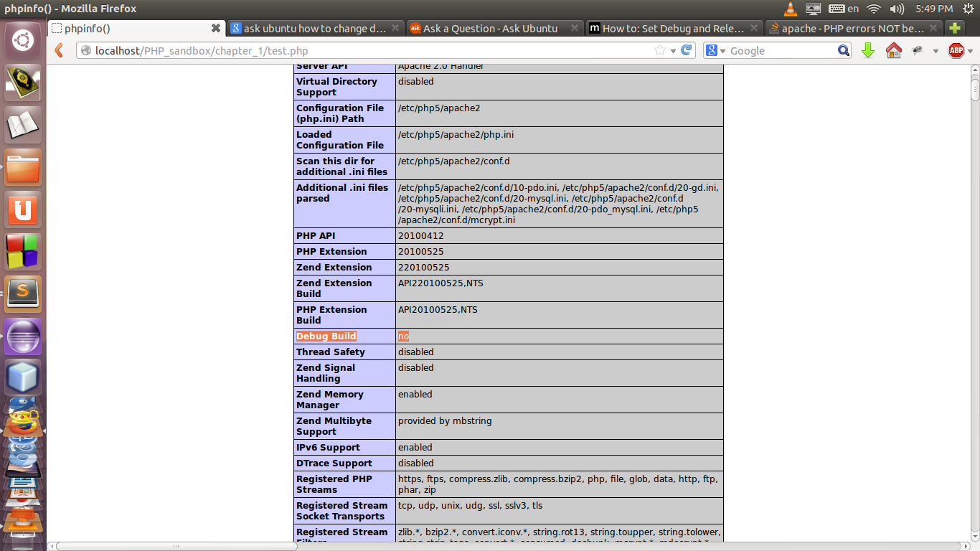Close the 'How to: Set Debug' tab
The image size is (980, 551).
pos(754,28)
